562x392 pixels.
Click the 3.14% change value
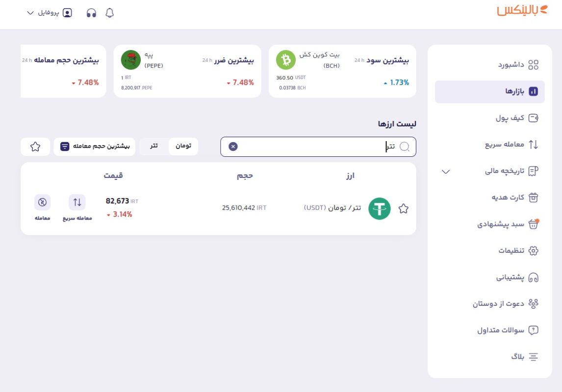click(120, 215)
